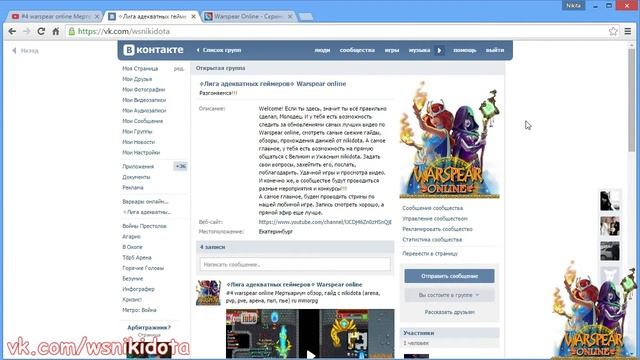
Task: Click выйти to log out
Action: (x=495, y=50)
